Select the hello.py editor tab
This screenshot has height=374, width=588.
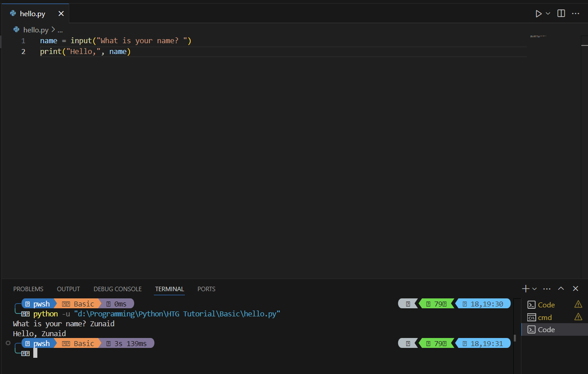pos(32,14)
